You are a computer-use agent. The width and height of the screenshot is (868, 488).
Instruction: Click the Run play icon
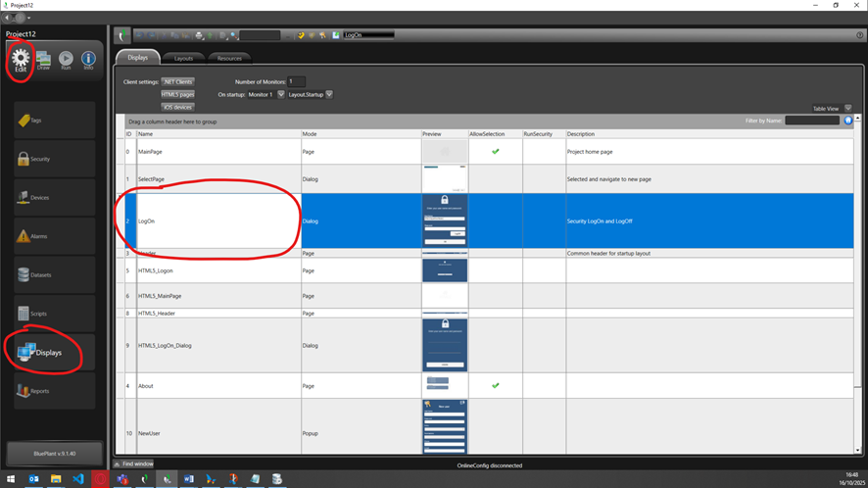click(x=66, y=60)
